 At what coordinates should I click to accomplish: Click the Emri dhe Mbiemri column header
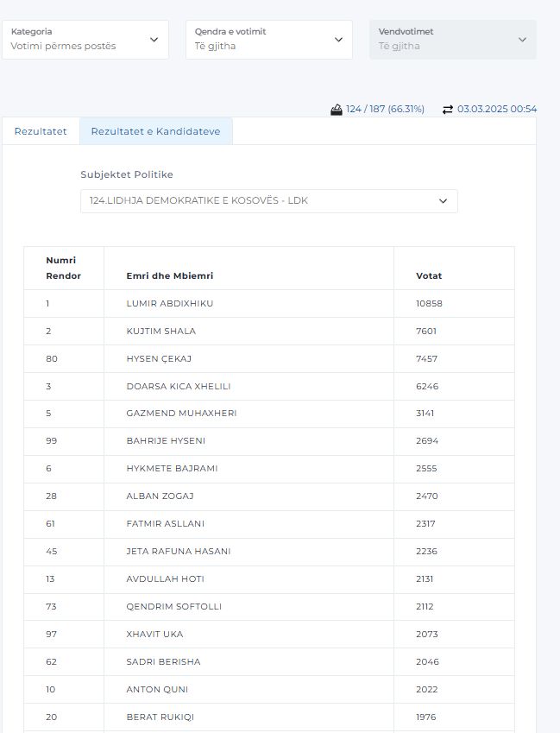169,275
